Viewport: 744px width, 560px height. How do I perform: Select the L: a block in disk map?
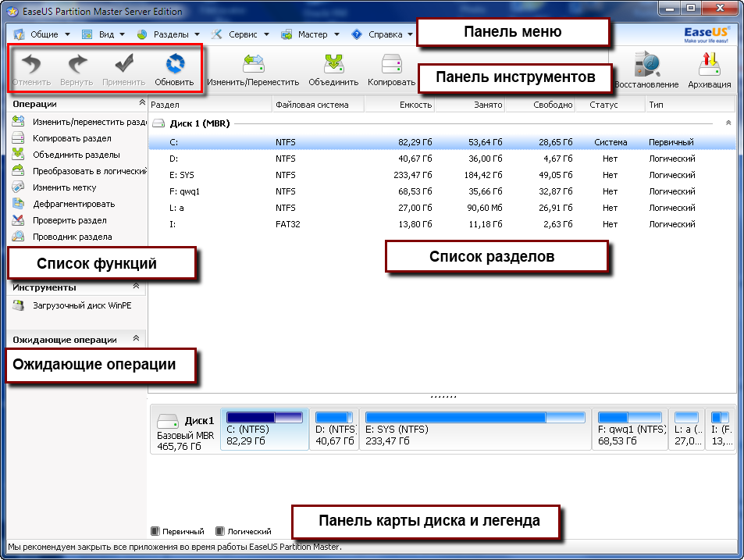(x=686, y=430)
